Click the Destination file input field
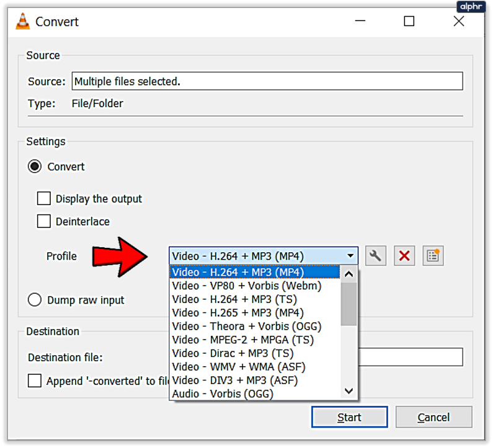 (x=411, y=357)
